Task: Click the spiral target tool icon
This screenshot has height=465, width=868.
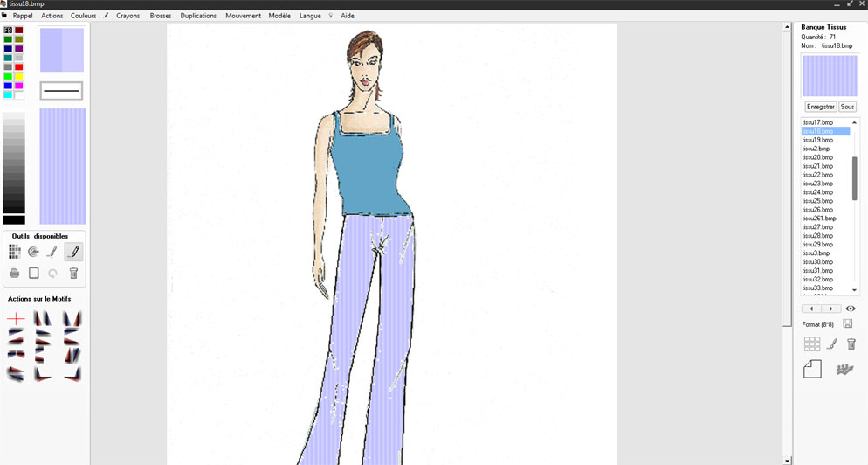Action: tap(33, 253)
